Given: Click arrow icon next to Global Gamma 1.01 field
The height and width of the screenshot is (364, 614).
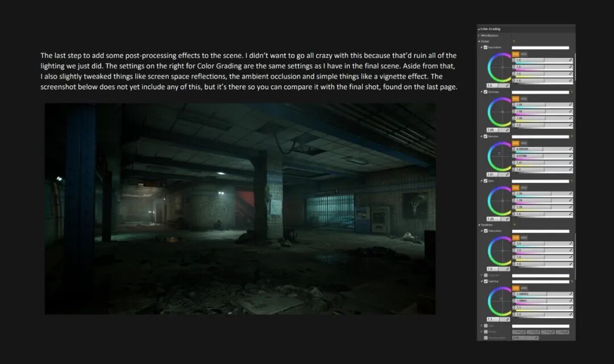Looking at the screenshot, I should tap(508, 174).
